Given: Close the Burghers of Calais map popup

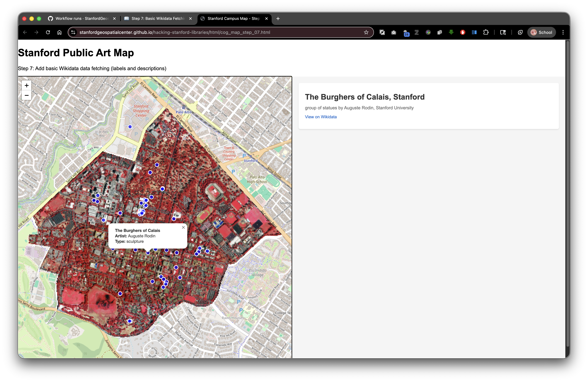Looking at the screenshot, I should coord(183,227).
